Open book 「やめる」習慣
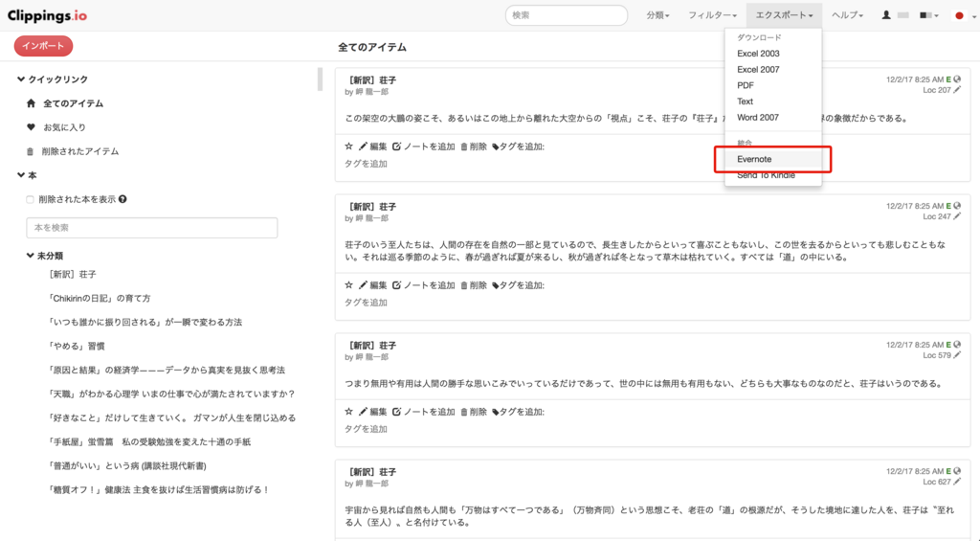The image size is (980, 541). 77,346
